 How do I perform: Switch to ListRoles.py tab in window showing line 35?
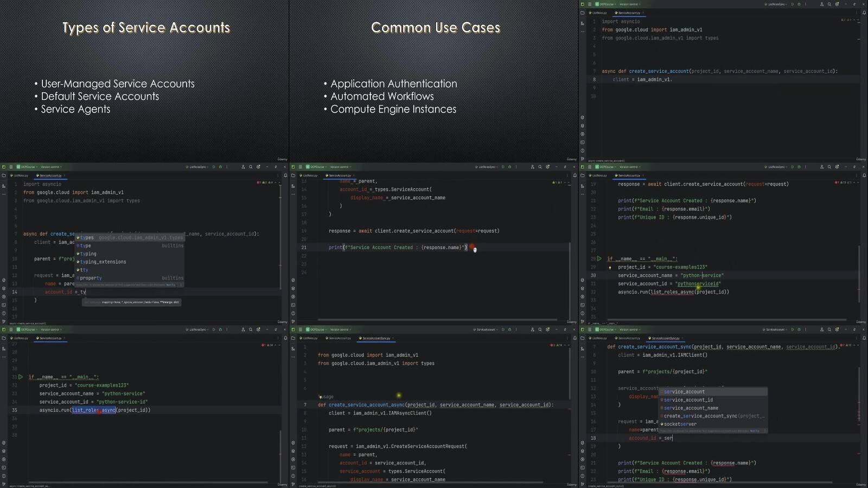[21, 338]
